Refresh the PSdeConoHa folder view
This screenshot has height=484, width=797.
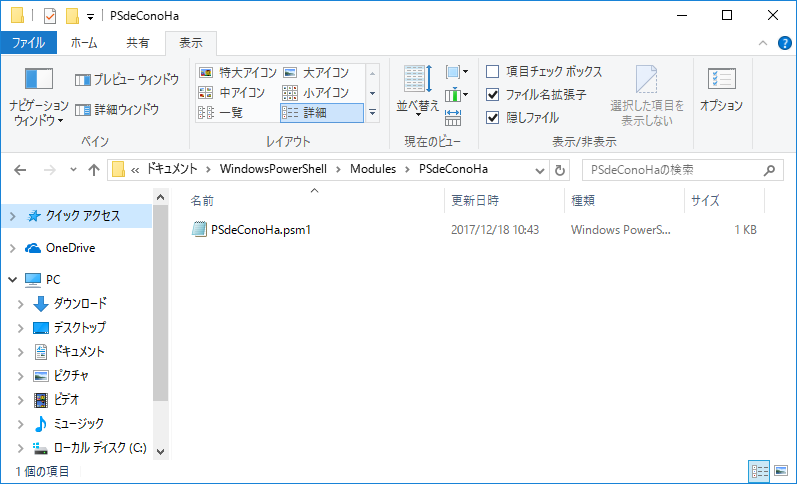click(560, 170)
